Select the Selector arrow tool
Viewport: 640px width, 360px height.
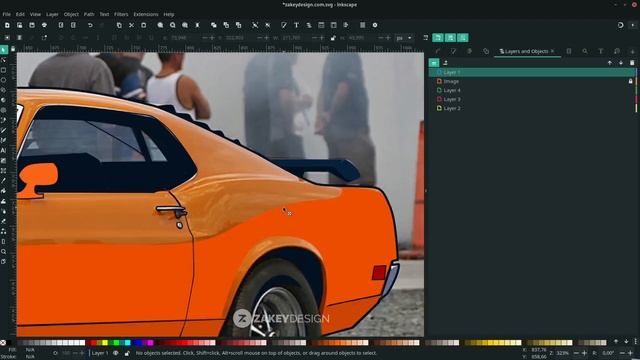coord(4,50)
